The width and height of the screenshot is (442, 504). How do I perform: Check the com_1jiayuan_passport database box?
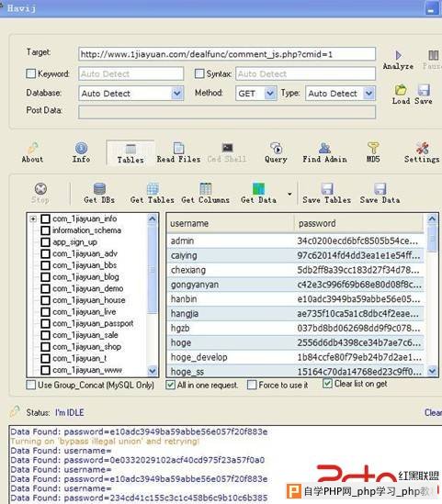[x=45, y=324]
